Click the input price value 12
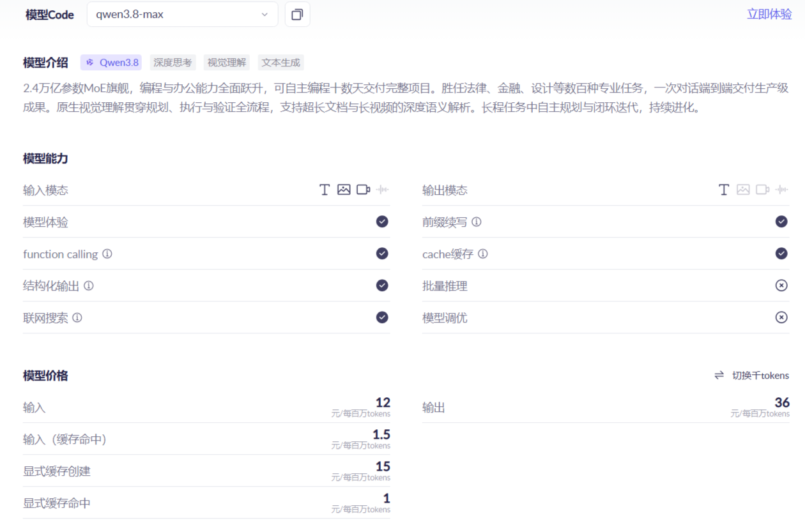The width and height of the screenshot is (805, 532). [x=383, y=402]
